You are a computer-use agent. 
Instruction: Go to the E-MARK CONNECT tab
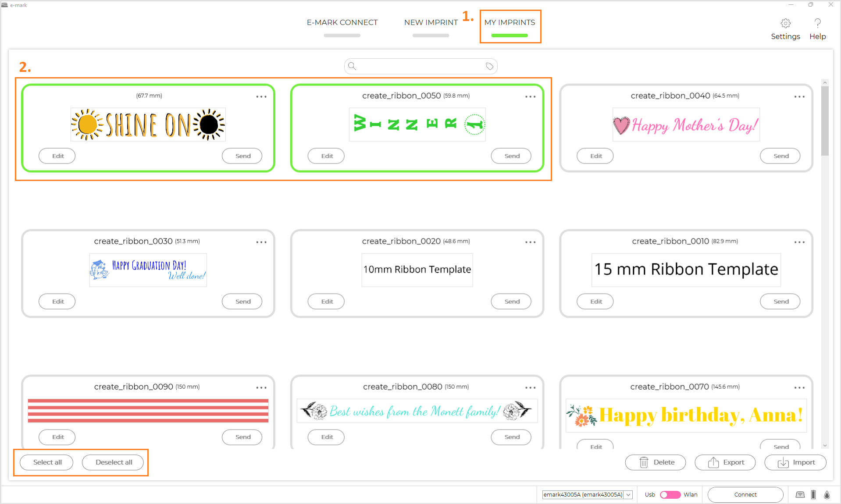[x=342, y=23]
